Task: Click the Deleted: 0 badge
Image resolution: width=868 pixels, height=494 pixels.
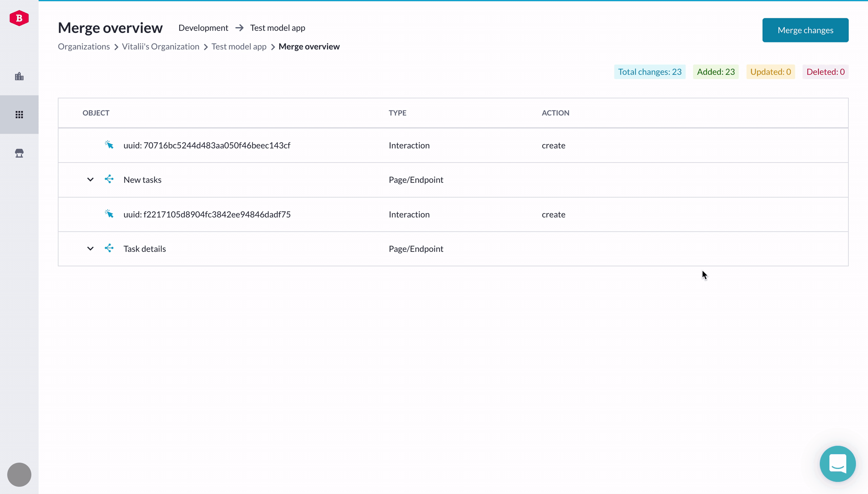Action: click(x=826, y=72)
